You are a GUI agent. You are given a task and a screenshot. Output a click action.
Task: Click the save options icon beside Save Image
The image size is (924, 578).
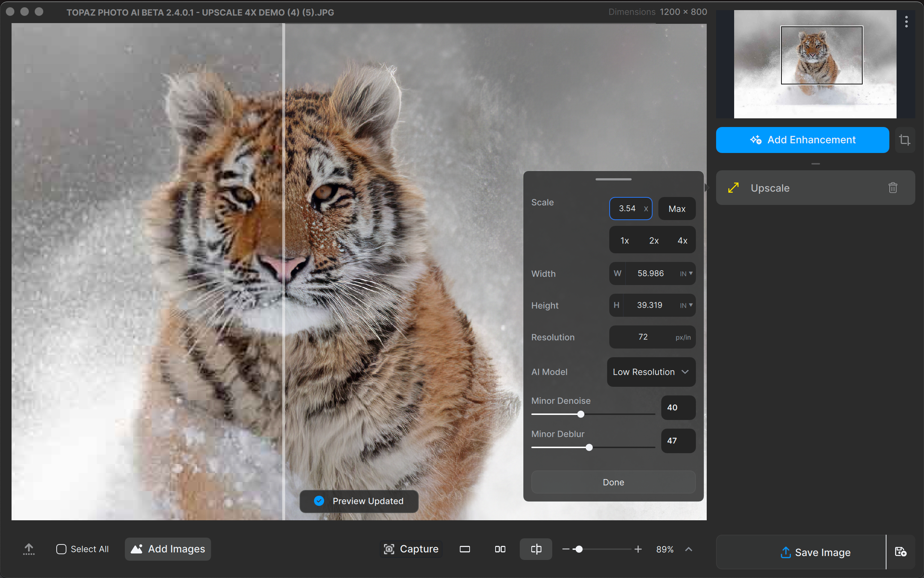click(x=900, y=552)
